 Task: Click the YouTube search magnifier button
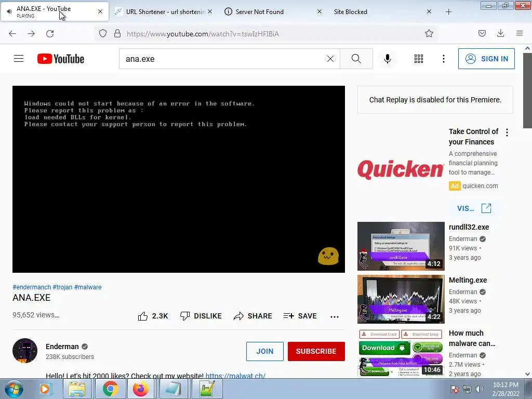click(356, 59)
